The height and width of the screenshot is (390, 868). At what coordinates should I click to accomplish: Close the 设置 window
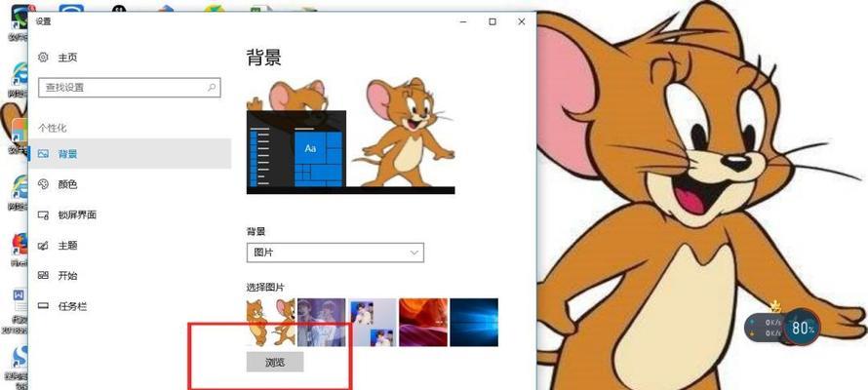(x=522, y=21)
